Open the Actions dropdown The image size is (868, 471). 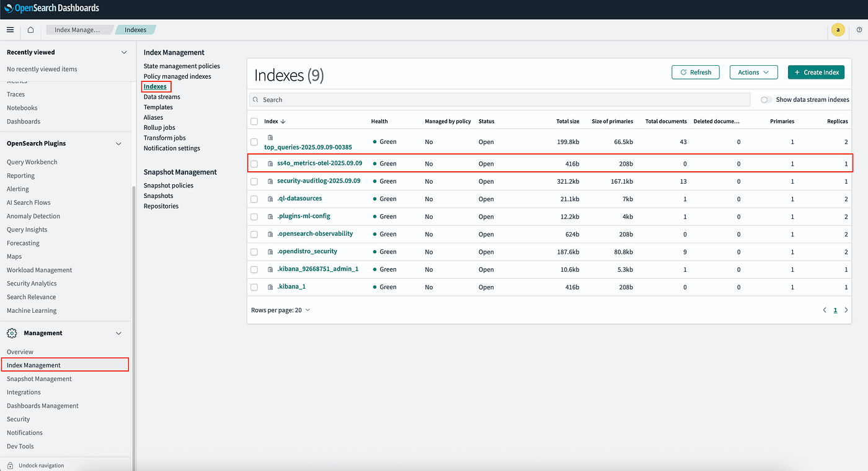753,72
